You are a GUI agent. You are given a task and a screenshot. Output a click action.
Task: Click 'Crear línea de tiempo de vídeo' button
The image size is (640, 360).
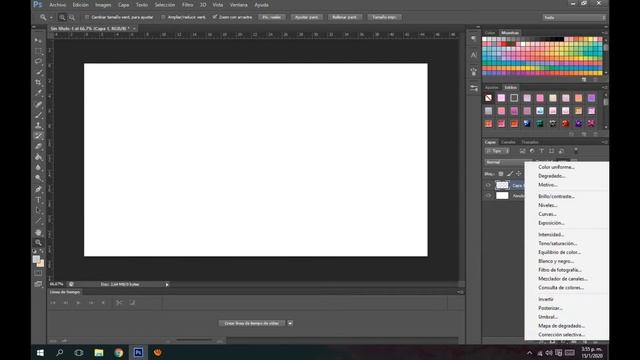pos(252,323)
